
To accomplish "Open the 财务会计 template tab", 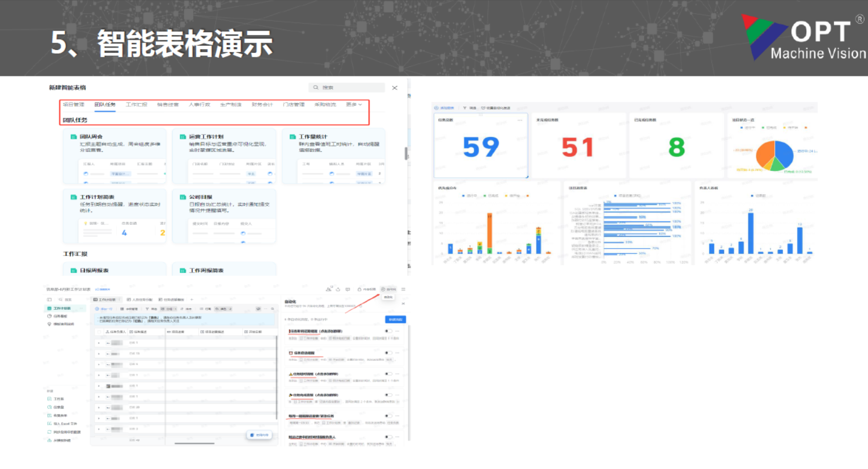I will (262, 104).
